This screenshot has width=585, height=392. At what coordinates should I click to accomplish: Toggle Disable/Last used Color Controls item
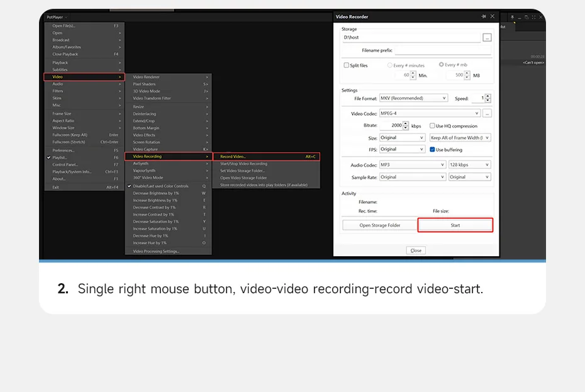(x=168, y=186)
